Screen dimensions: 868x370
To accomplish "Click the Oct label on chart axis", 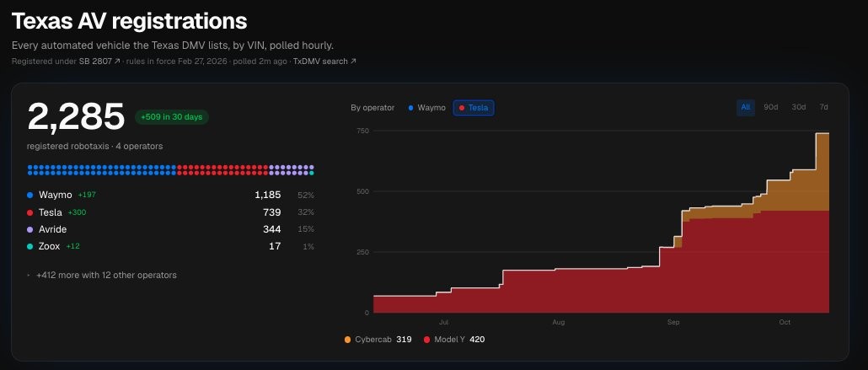I will click(x=785, y=322).
